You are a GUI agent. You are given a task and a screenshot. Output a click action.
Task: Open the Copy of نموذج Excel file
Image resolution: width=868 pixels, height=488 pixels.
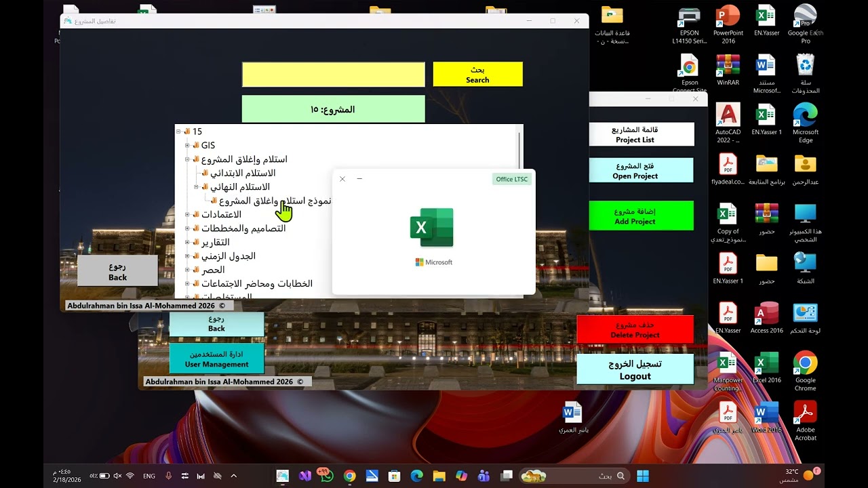point(728,223)
